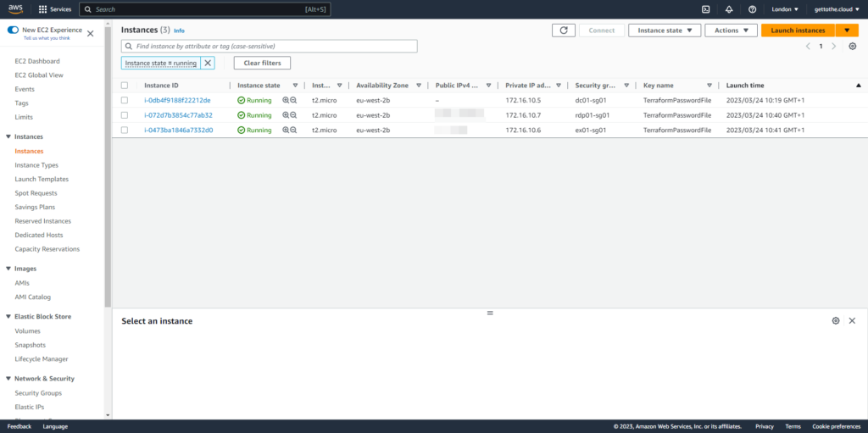Click the details panel resize handle
Image resolution: width=868 pixels, height=433 pixels.
pyautogui.click(x=489, y=313)
